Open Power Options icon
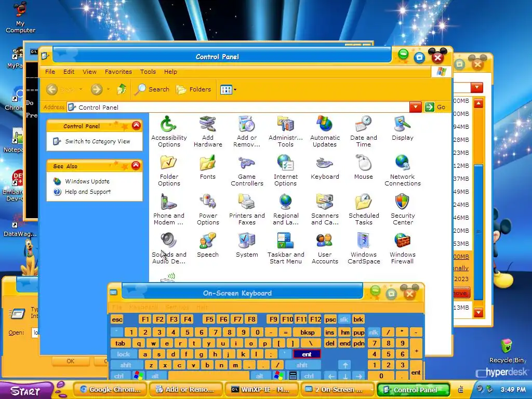532x399 pixels. click(x=208, y=210)
